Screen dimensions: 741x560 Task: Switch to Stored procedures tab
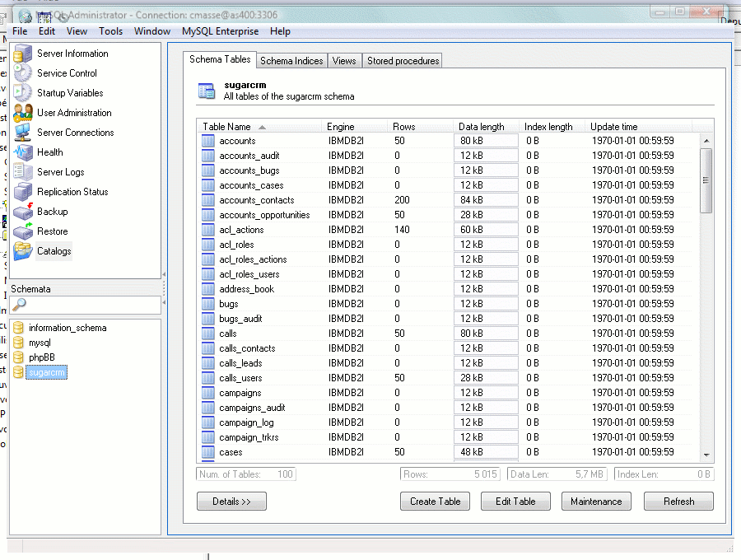[403, 61]
